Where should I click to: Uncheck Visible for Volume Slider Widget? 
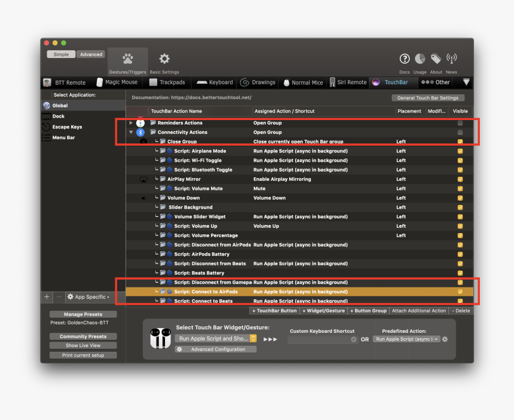click(x=460, y=217)
